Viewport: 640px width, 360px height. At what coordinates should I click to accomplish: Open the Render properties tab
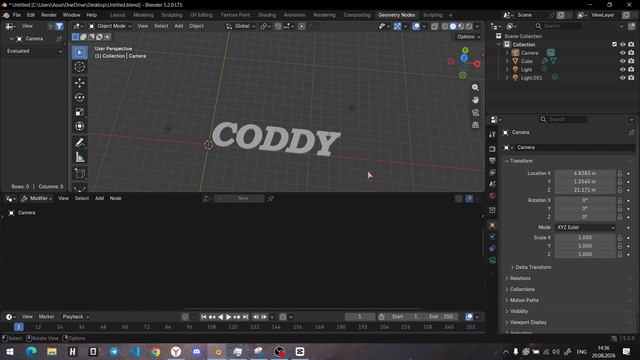pyautogui.click(x=492, y=149)
